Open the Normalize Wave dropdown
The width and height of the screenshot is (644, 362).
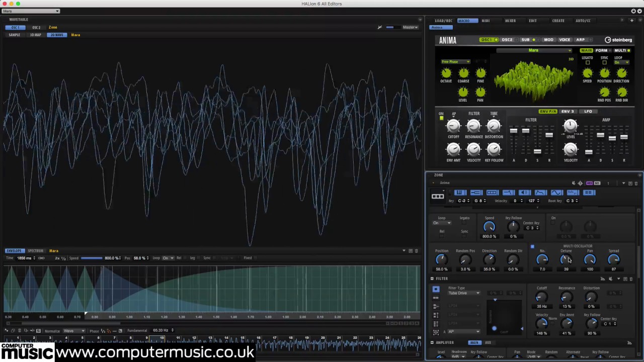[x=74, y=331]
